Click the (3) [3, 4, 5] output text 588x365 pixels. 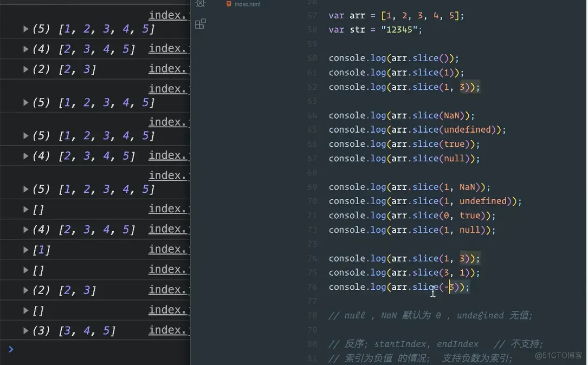point(74,330)
